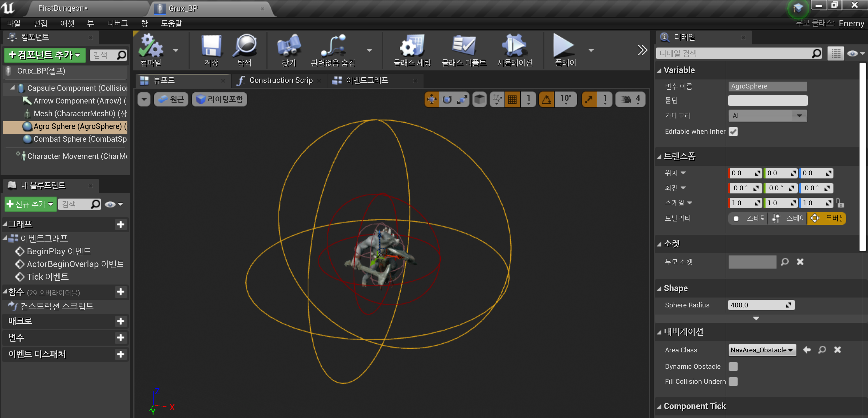
Task: Set mobility to Stationary (스테이셔너리)
Action: pos(787,218)
